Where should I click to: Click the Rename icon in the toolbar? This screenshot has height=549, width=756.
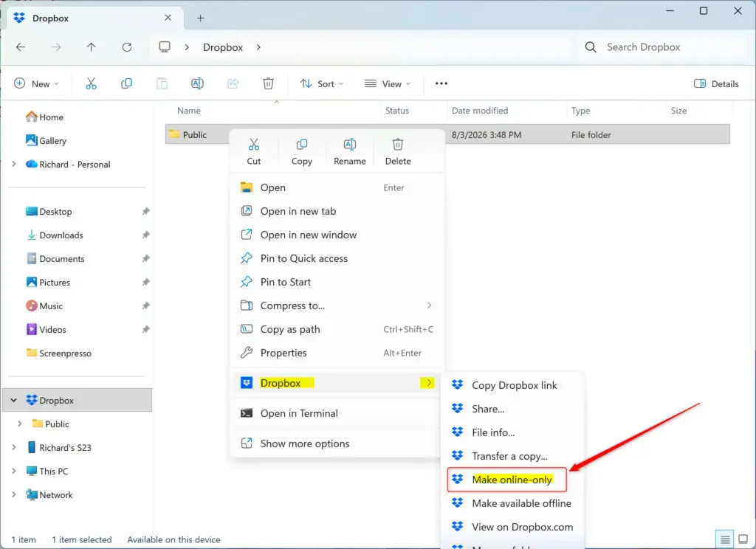197,83
